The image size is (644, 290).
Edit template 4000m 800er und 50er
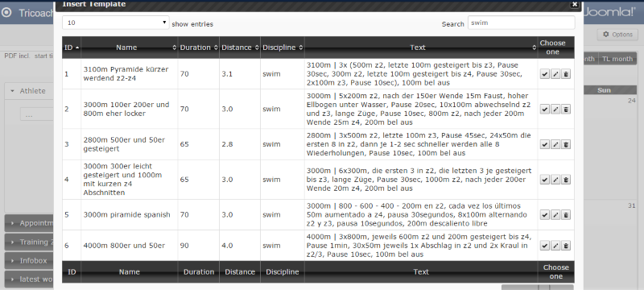pos(555,246)
